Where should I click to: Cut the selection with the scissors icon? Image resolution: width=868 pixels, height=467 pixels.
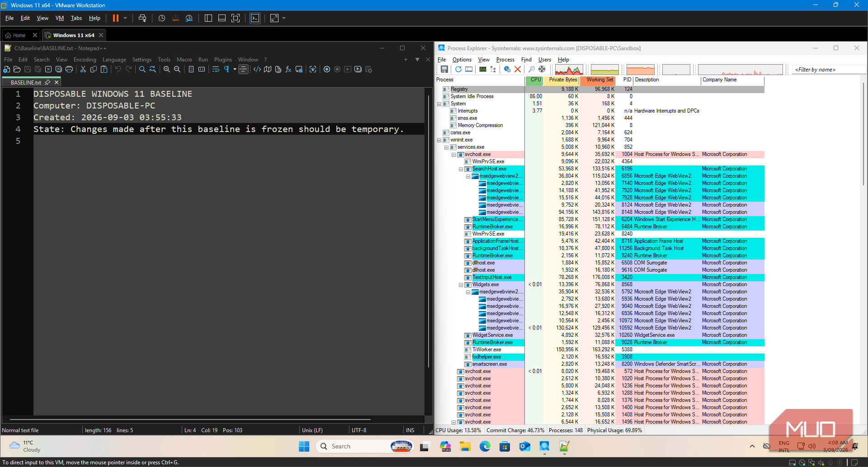coord(83,69)
